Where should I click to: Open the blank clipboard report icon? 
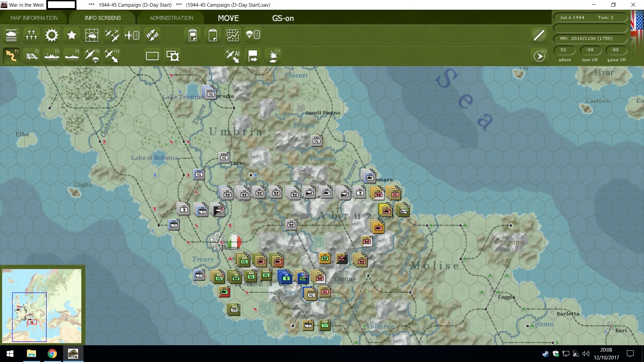pos(213,35)
